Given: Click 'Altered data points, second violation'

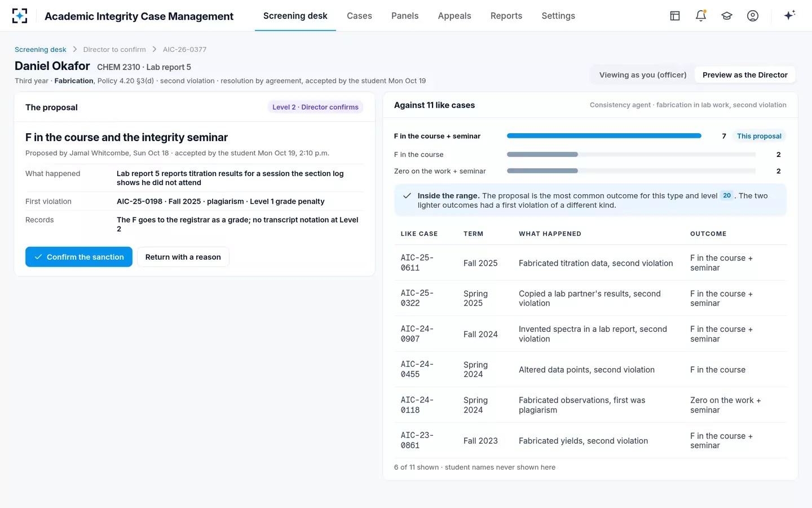Looking at the screenshot, I should [586, 370].
